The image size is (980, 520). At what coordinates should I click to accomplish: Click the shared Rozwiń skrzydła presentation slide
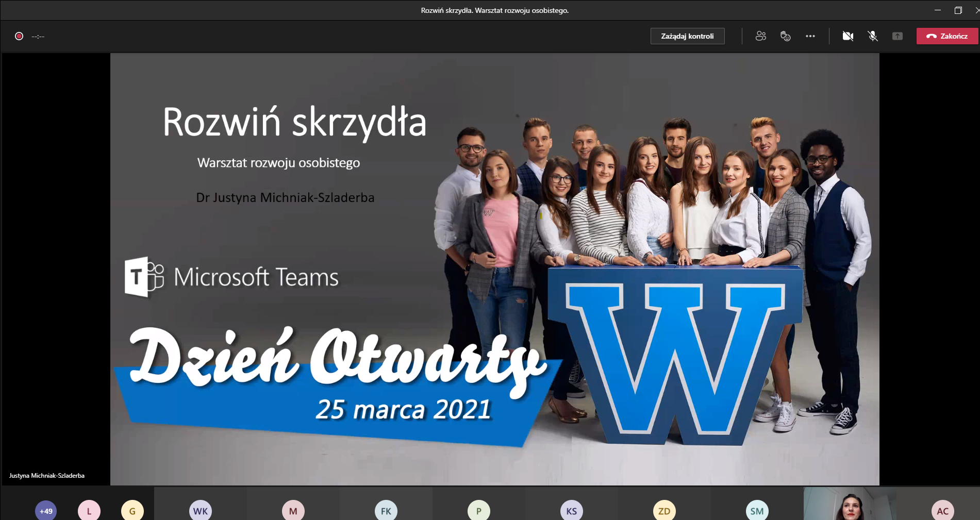tap(494, 269)
